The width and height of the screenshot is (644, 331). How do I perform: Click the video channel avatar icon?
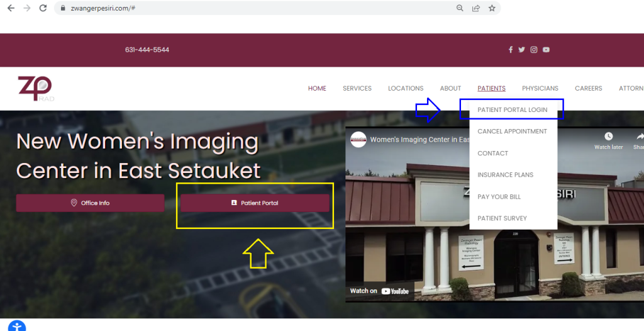tap(358, 140)
